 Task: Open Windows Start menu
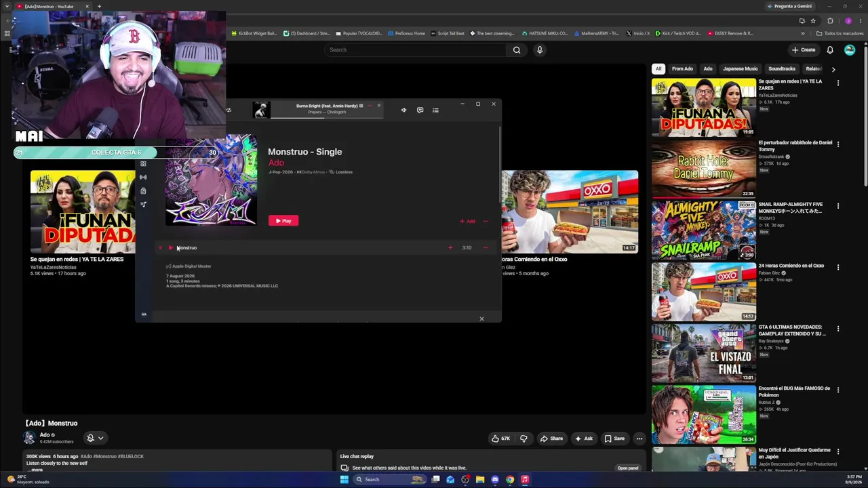(344, 479)
